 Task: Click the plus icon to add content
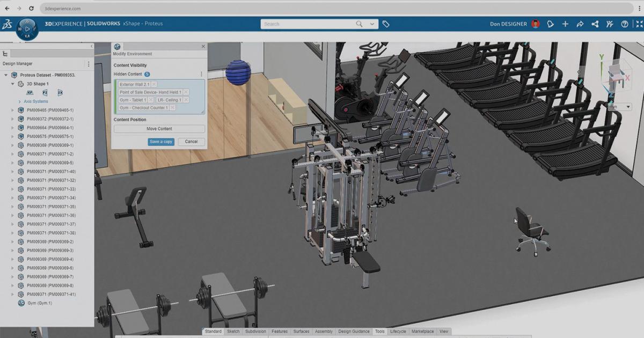[565, 24]
